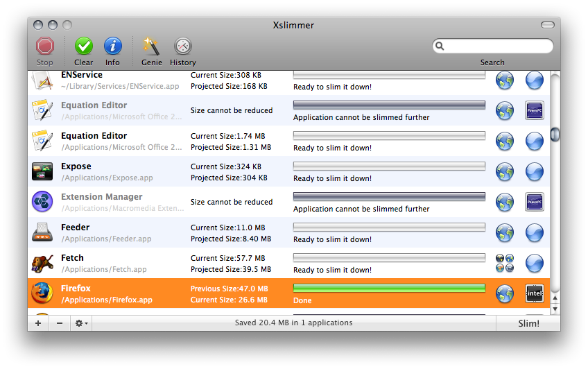This screenshot has width=588, height=369.
Task: Click the Expose app icon
Action: pos(42,172)
